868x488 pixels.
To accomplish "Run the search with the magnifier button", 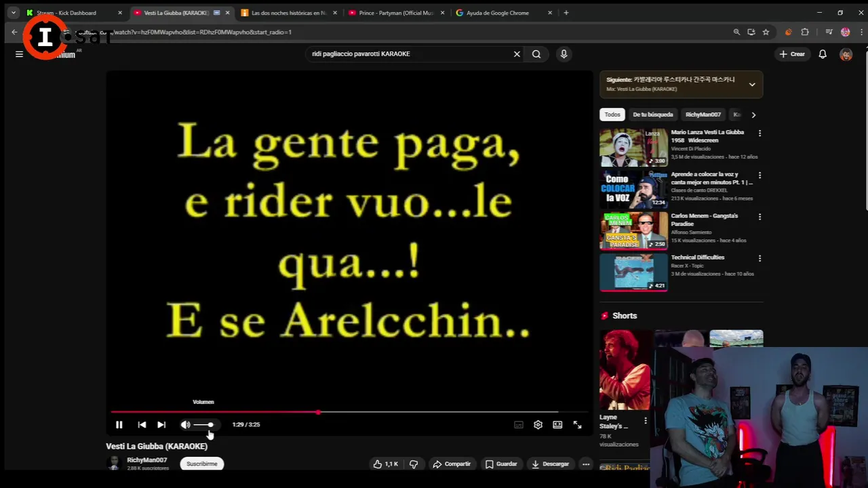I will point(536,54).
